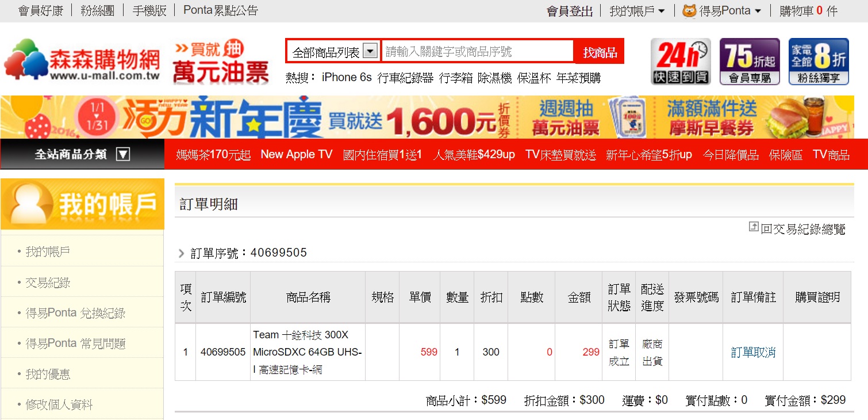The image size is (868, 420).
Task: Open the 人氣美鞋$429up nav item
Action: pyautogui.click(x=474, y=155)
